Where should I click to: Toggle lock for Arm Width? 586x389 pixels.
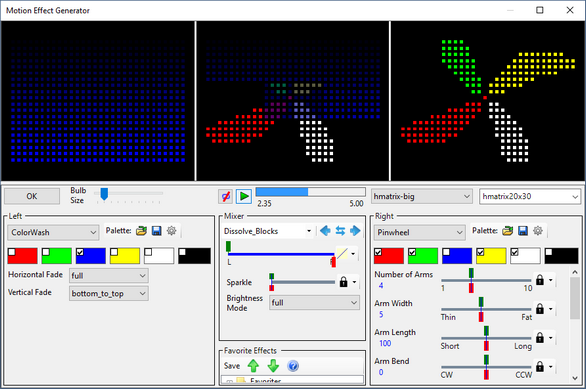pyautogui.click(x=540, y=309)
